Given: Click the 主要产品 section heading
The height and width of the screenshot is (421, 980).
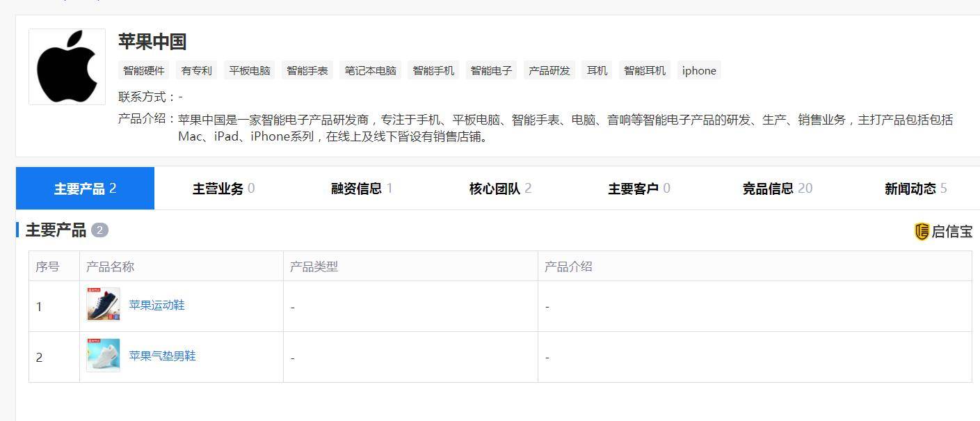Looking at the screenshot, I should click(56, 230).
